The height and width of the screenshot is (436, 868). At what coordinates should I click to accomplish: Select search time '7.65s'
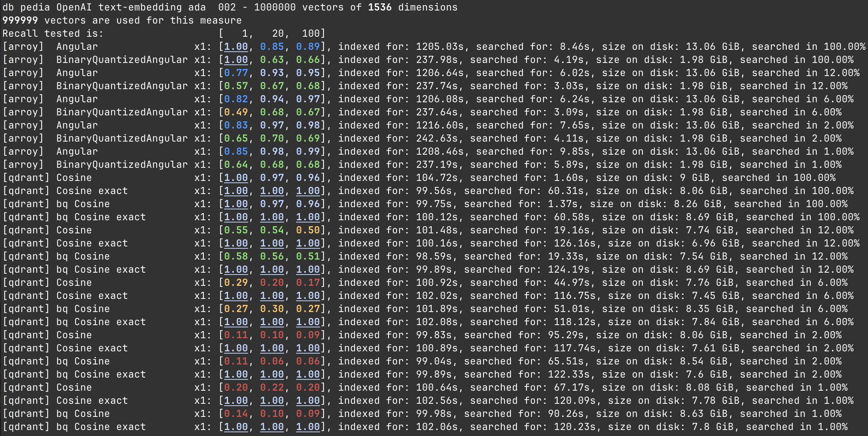click(575, 125)
